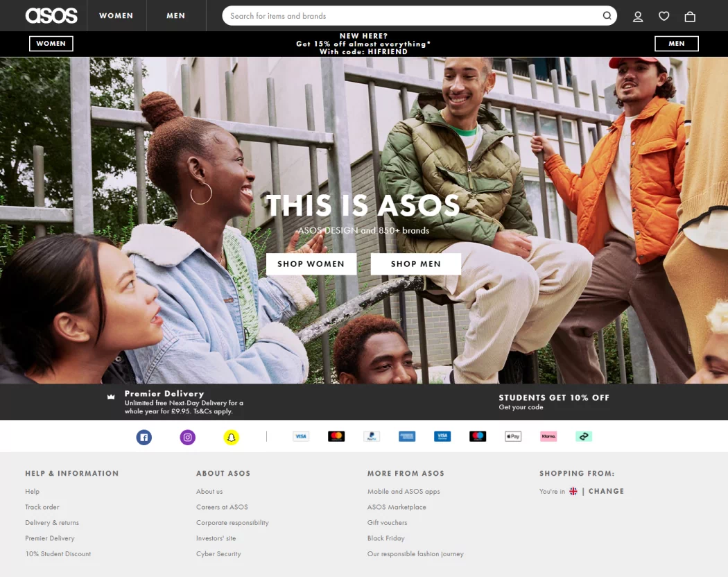Open the WOMEN top navigation tab
This screenshot has width=728, height=577.
(x=116, y=16)
